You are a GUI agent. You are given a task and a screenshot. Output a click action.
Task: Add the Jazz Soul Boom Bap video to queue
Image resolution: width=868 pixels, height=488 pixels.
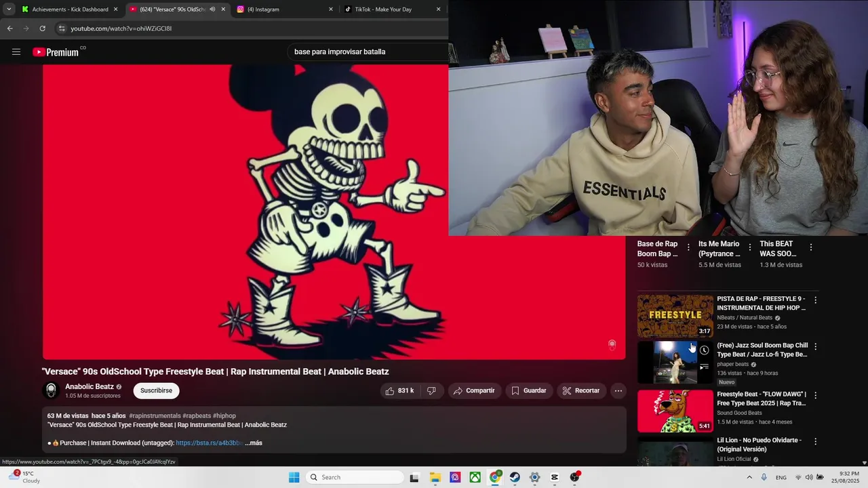tap(705, 367)
